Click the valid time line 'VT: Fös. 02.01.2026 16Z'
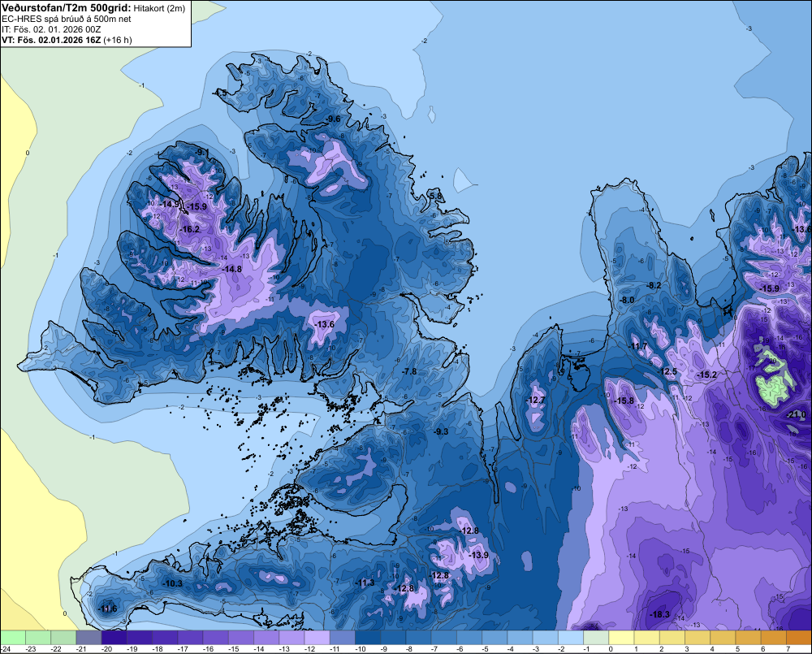The image size is (812, 654). click(52, 40)
